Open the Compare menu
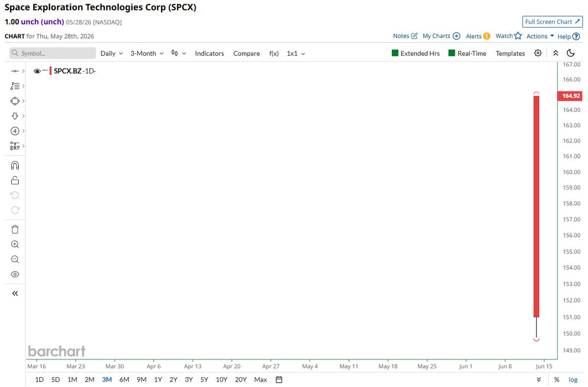This screenshot has width=588, height=387. coord(246,53)
